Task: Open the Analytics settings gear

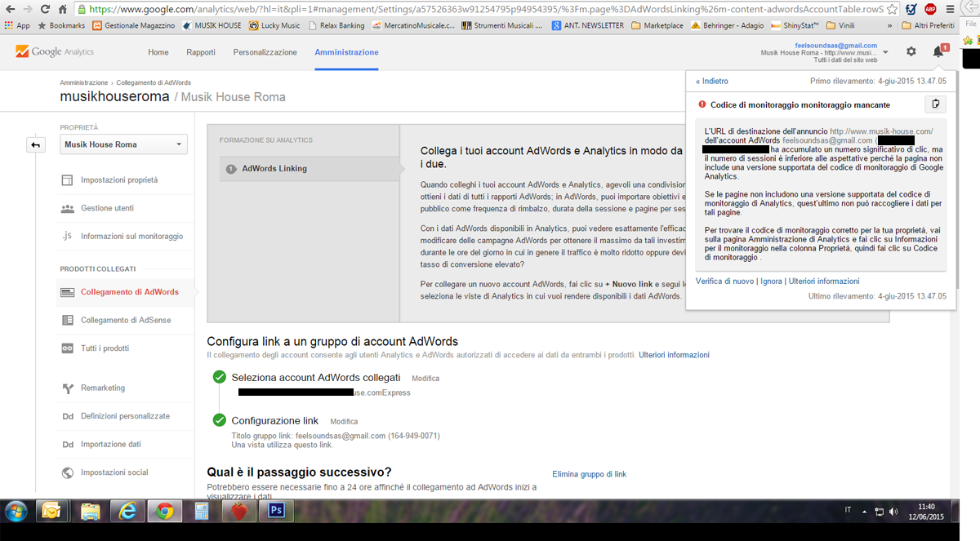Action: [911, 51]
